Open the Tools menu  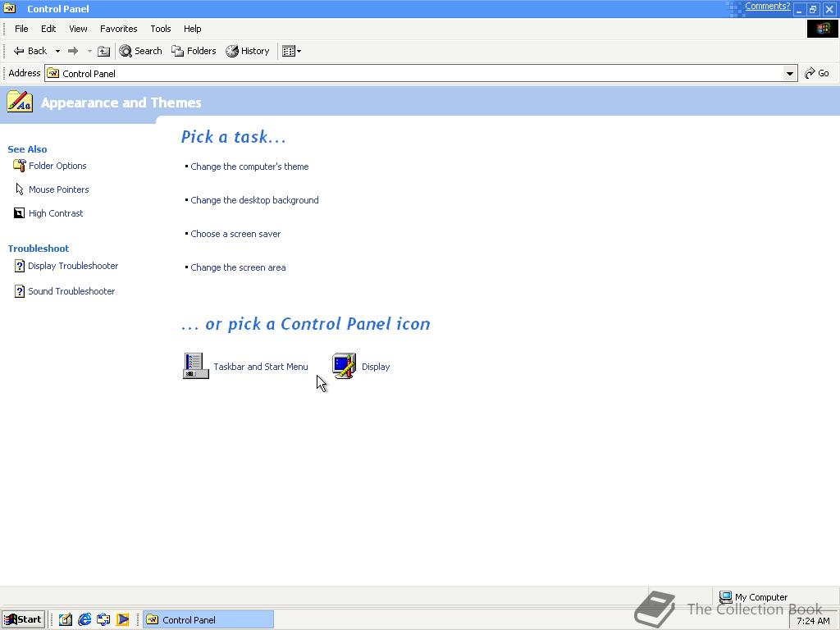tap(160, 29)
